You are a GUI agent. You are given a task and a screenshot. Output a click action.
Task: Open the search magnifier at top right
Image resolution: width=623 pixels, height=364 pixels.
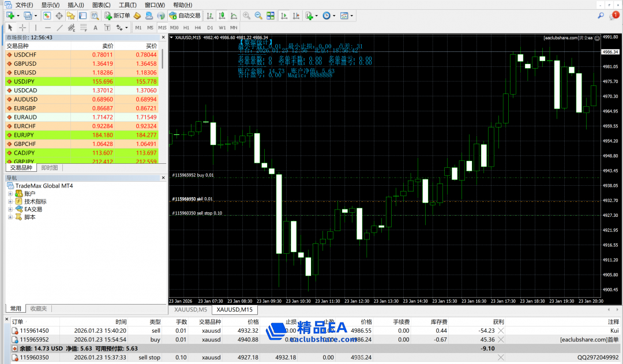[x=601, y=16]
